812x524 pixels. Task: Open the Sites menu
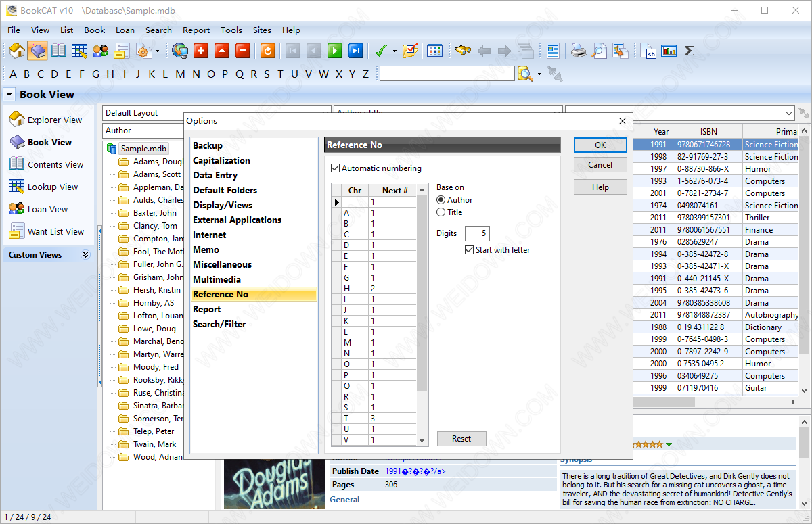click(262, 30)
